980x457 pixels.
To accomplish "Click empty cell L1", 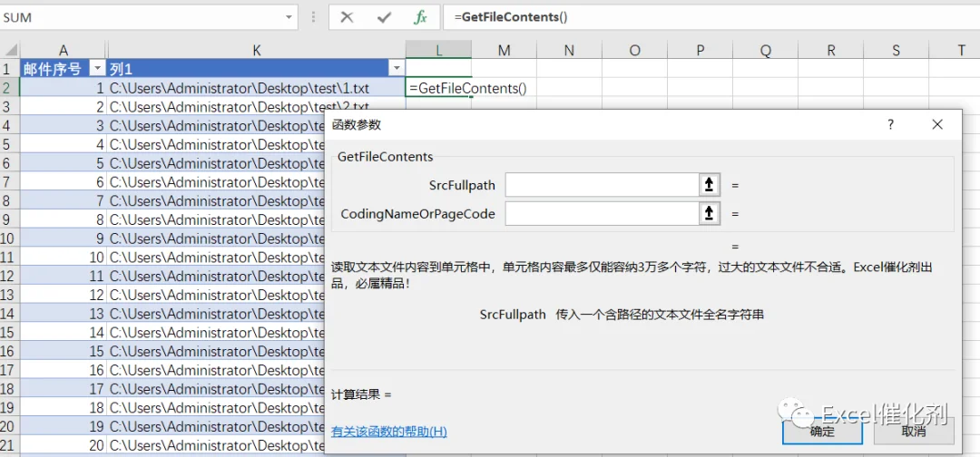I will click(439, 69).
